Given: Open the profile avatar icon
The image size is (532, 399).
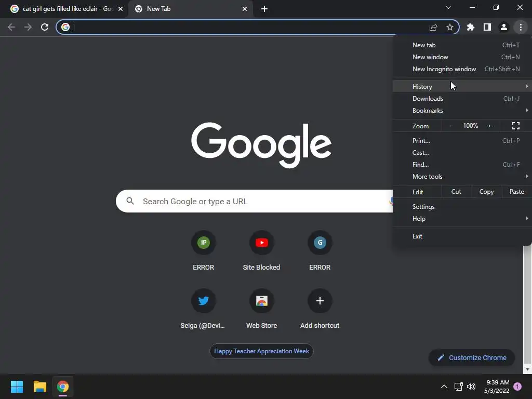Looking at the screenshot, I should [x=504, y=27].
